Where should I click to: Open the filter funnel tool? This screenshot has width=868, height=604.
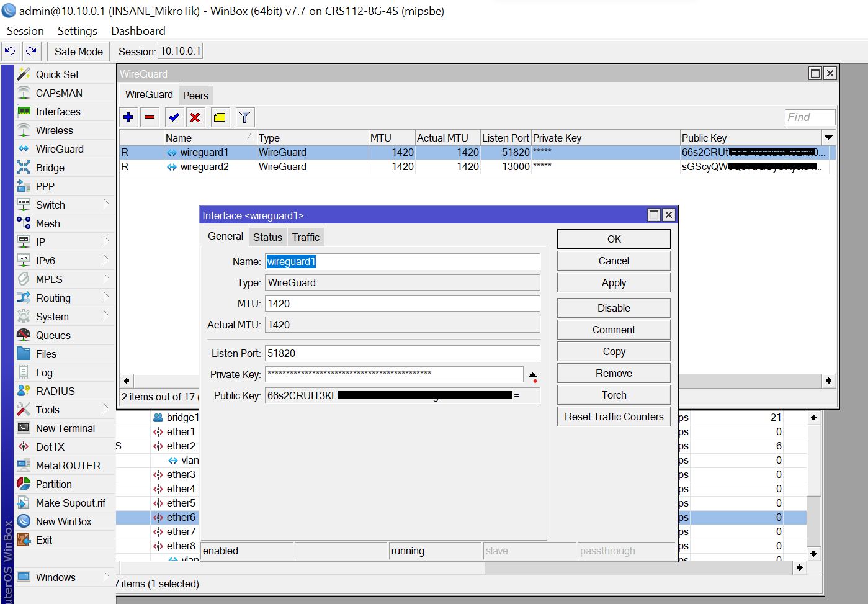coord(245,117)
